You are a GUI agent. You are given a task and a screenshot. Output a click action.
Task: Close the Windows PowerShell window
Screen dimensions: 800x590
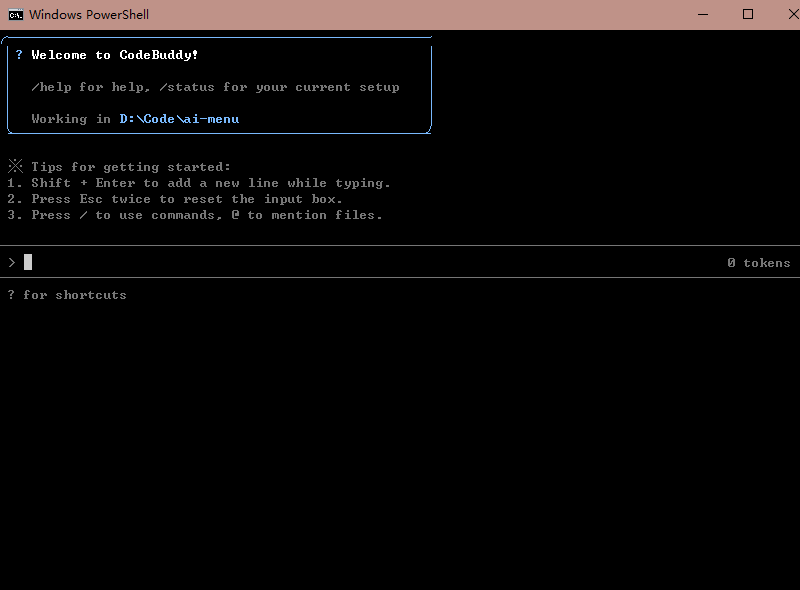pyautogui.click(x=792, y=14)
